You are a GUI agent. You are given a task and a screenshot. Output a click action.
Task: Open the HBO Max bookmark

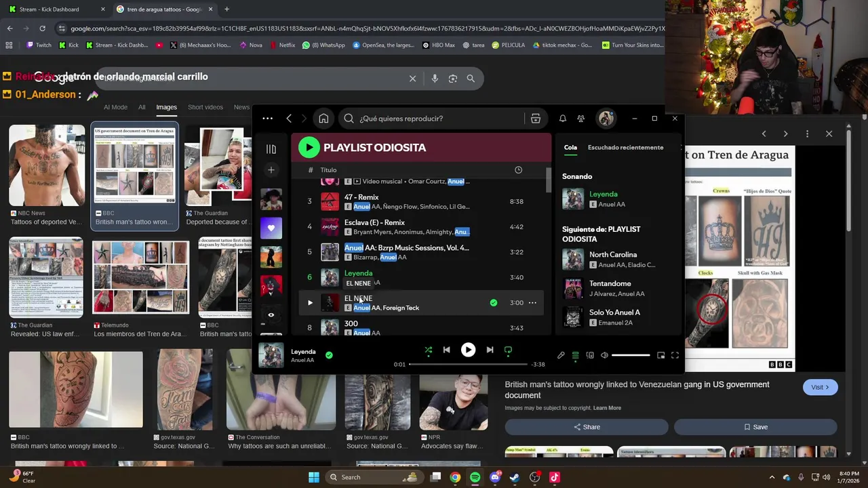[439, 45]
